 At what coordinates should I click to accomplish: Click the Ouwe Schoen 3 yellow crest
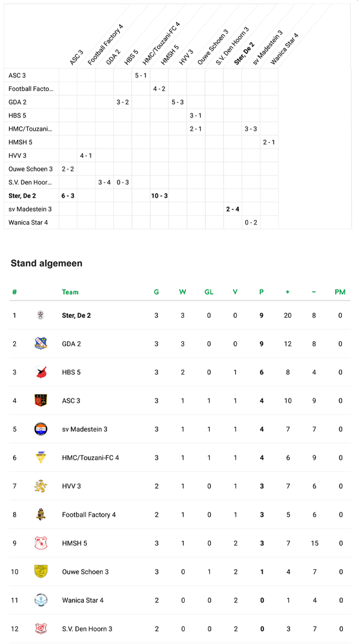pos(41,572)
